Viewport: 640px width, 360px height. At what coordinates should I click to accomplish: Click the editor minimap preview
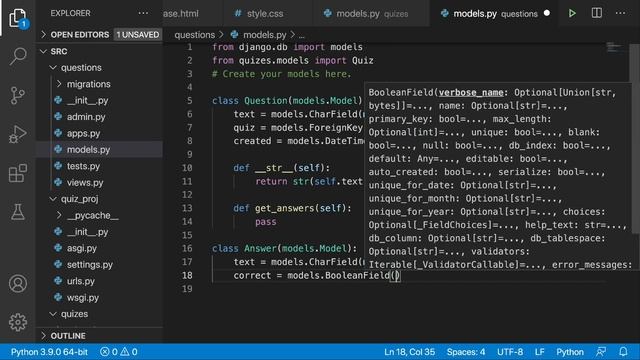point(614,47)
